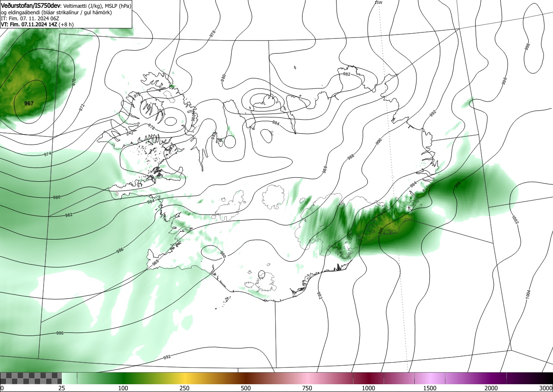
Task: Click the "994" isobar label
Action: [413, 184]
